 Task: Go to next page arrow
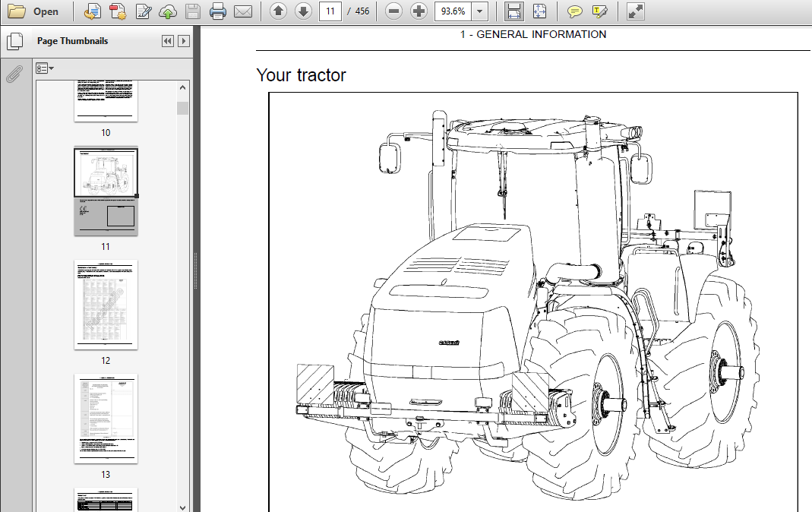pos(304,11)
